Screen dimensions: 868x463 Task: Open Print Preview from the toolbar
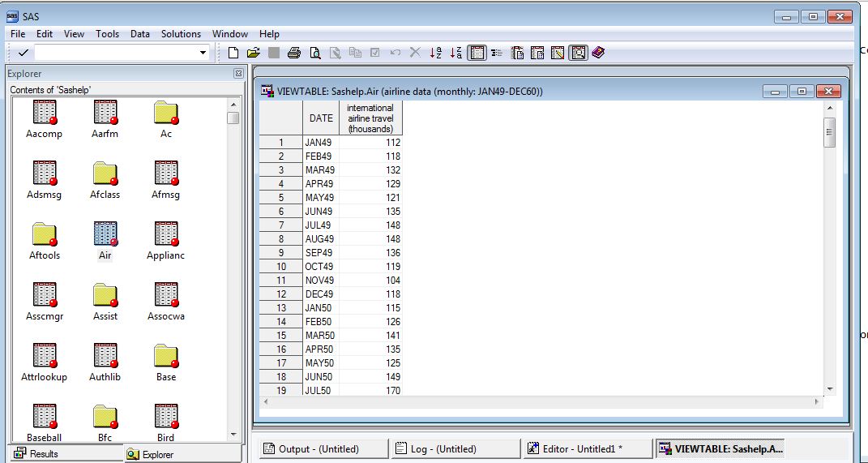coord(314,53)
